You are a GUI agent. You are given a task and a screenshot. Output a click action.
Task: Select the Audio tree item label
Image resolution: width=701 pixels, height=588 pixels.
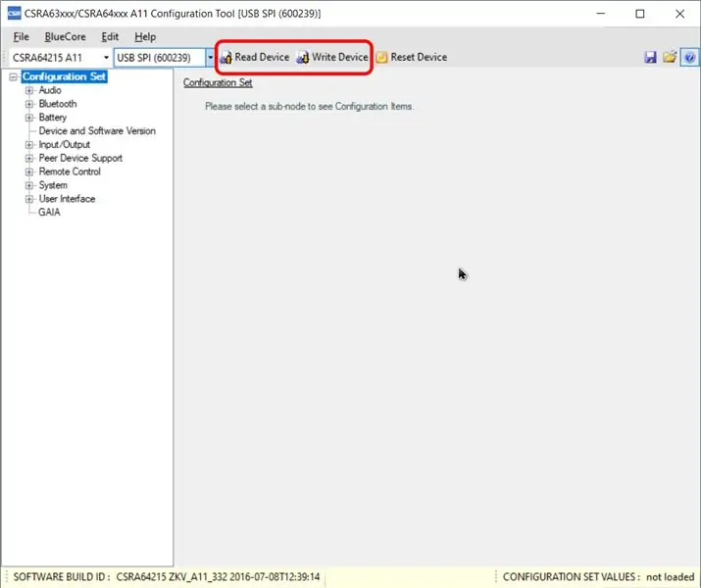coord(50,90)
